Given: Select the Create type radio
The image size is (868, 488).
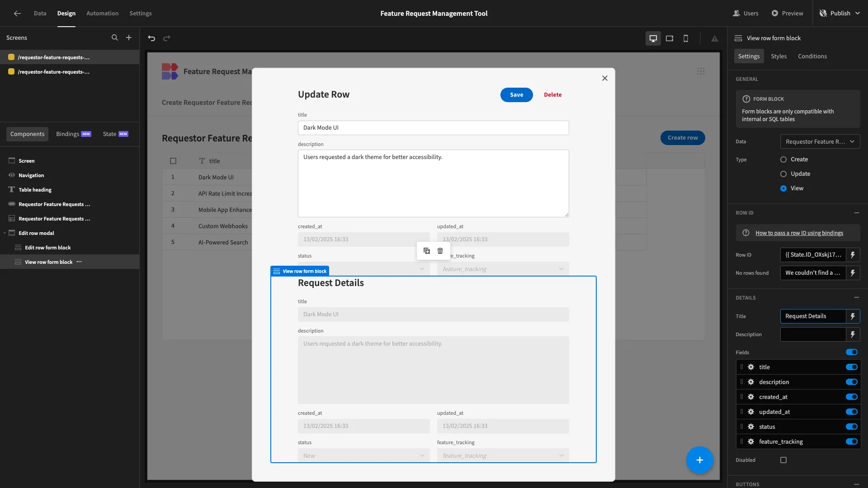Looking at the screenshot, I should (783, 160).
